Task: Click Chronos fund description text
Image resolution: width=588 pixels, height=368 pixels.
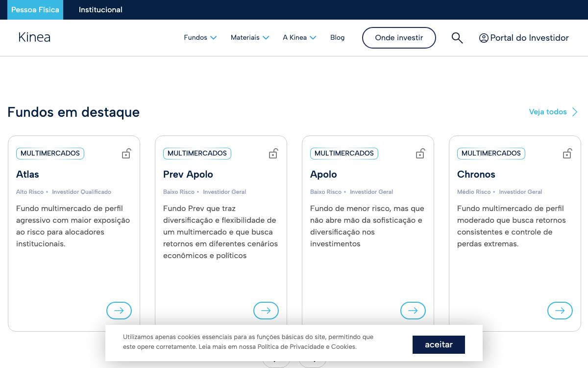Action: (x=512, y=226)
